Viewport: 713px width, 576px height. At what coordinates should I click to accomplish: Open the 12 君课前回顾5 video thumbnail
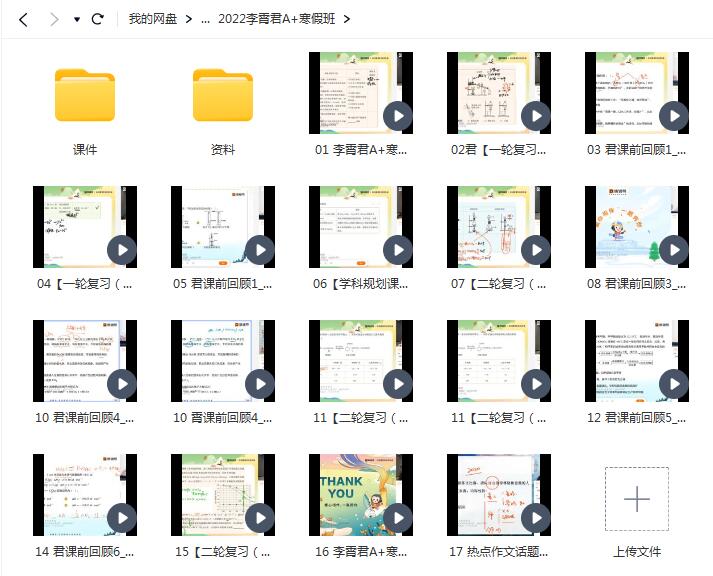(636, 361)
